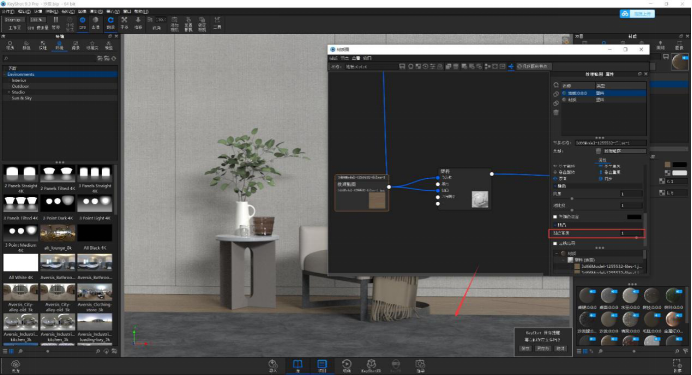Open the Workspace preset dropdown in top toolbar
The height and width of the screenshot is (375, 692).
click(x=14, y=20)
